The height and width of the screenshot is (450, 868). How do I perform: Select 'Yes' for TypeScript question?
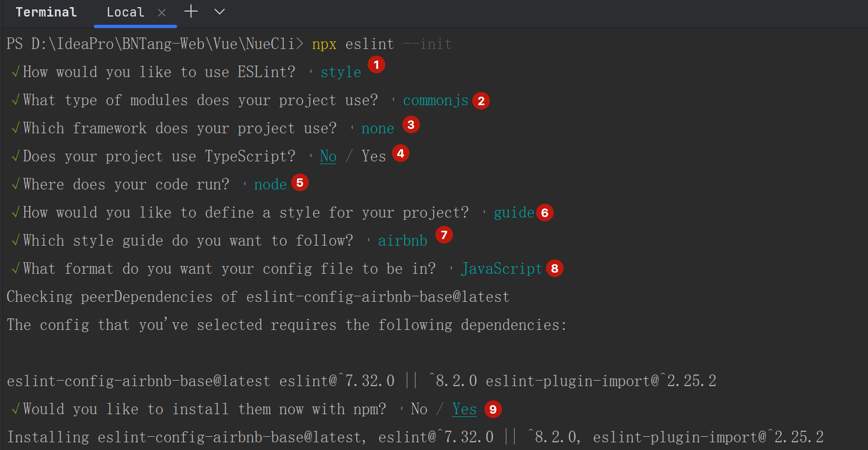(374, 156)
